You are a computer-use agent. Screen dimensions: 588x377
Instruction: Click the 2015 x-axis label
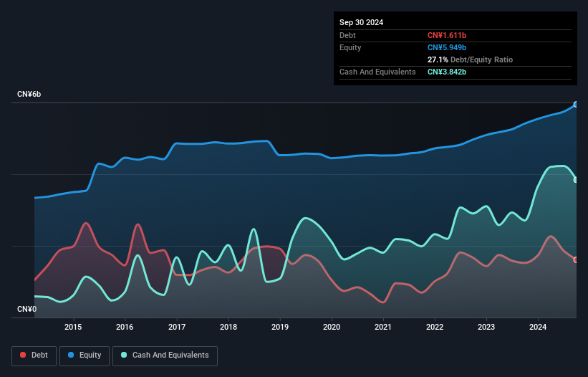click(x=73, y=327)
